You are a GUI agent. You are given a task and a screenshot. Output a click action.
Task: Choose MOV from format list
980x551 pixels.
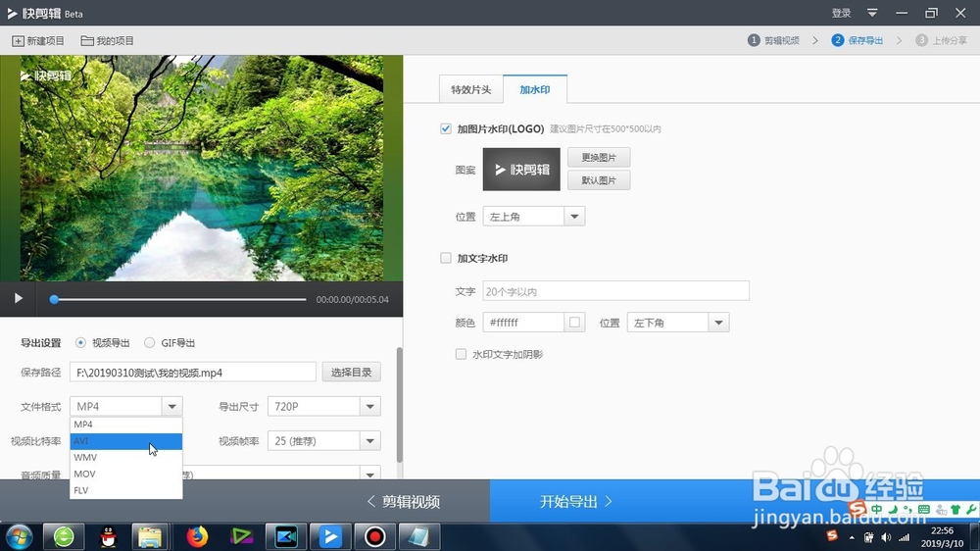(x=126, y=474)
